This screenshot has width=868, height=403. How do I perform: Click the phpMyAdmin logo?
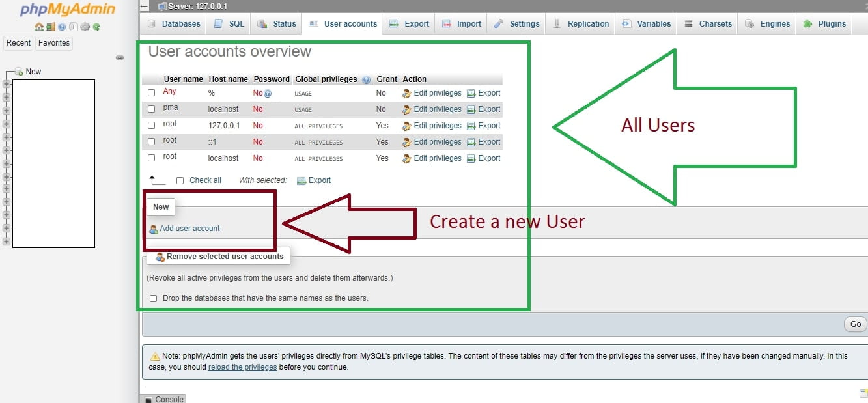point(68,10)
